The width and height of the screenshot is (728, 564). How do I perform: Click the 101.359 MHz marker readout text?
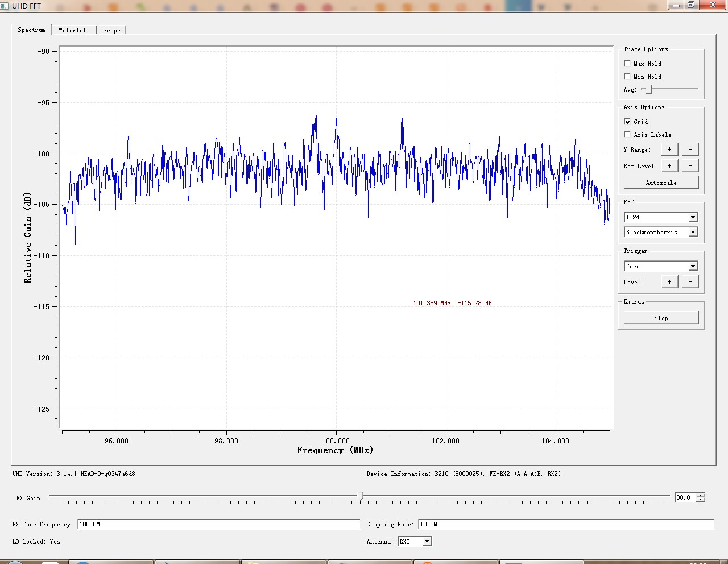coord(452,303)
